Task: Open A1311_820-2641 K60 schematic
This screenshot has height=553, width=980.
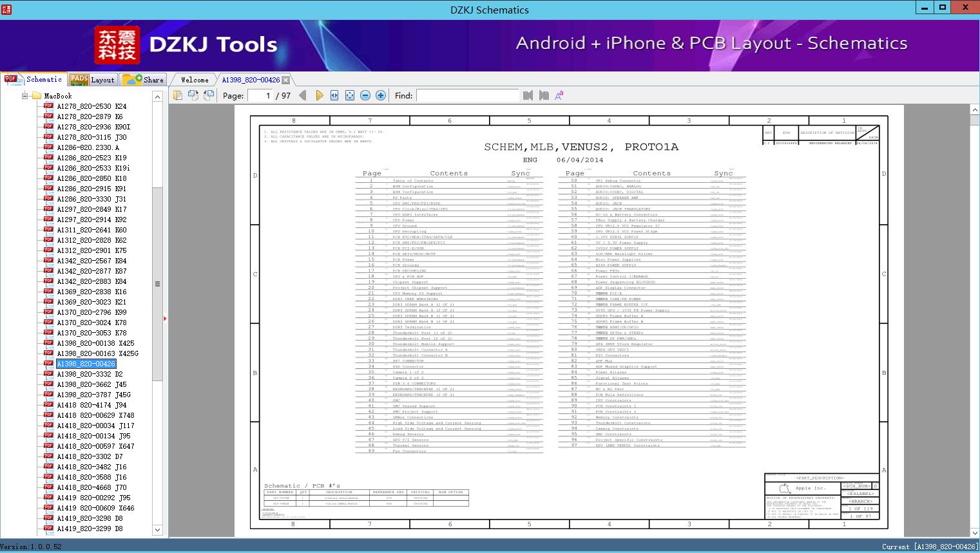Action: pyautogui.click(x=91, y=230)
